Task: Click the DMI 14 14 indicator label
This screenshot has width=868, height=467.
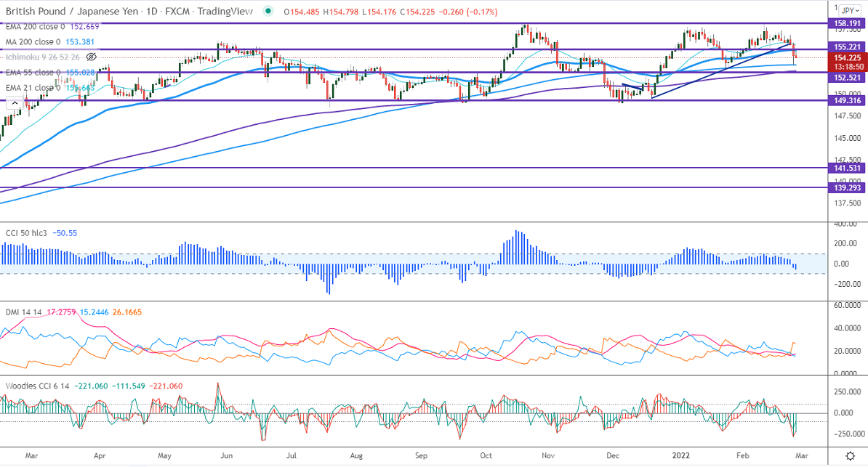Action: tap(24, 312)
